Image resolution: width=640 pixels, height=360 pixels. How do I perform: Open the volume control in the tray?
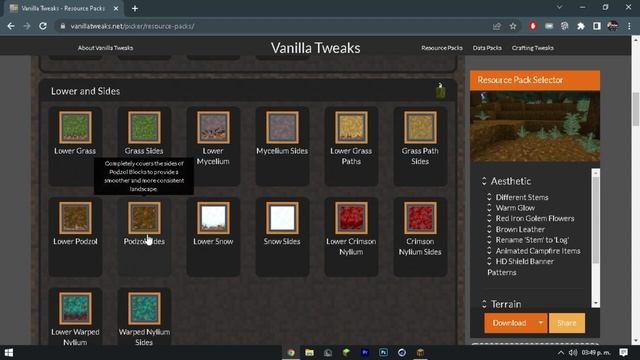tap(573, 353)
